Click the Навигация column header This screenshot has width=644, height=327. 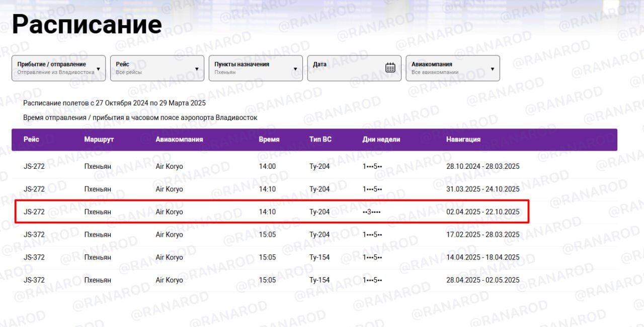(x=463, y=140)
